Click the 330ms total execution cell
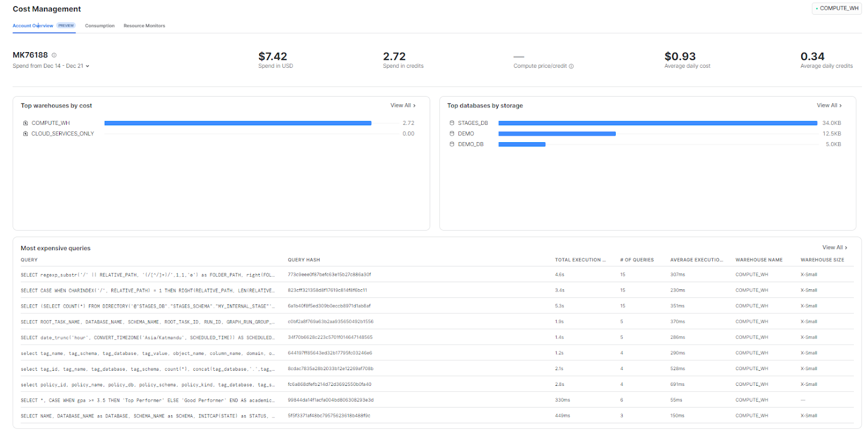 point(563,400)
